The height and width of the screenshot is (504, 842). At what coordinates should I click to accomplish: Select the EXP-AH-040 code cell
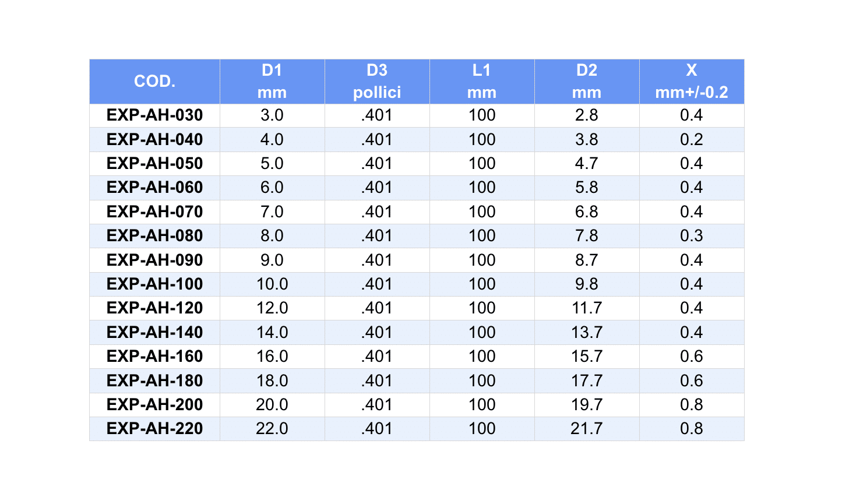(x=154, y=140)
